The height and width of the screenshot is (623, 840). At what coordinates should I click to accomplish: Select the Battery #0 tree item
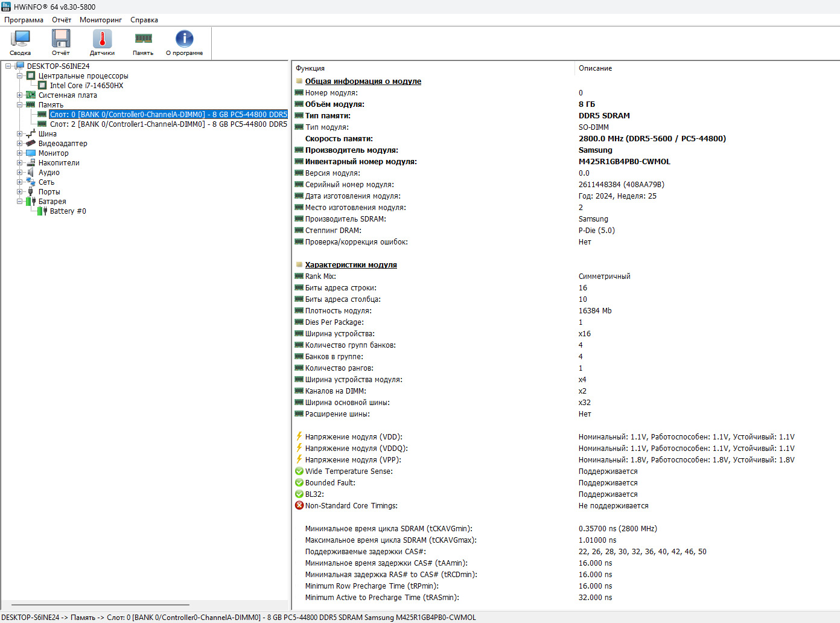tap(68, 211)
